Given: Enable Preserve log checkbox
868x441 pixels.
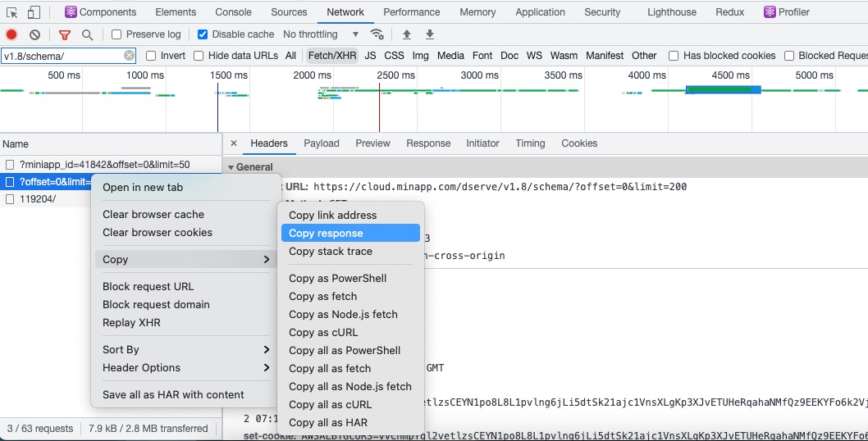Looking at the screenshot, I should coord(116,34).
